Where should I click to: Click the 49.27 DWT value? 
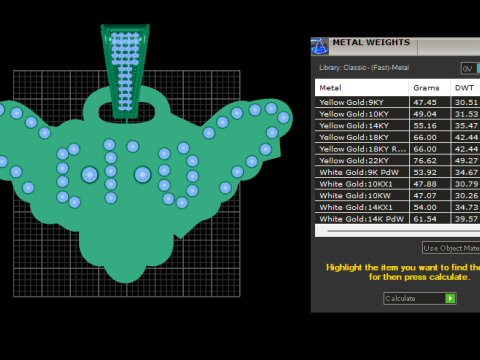466,161
